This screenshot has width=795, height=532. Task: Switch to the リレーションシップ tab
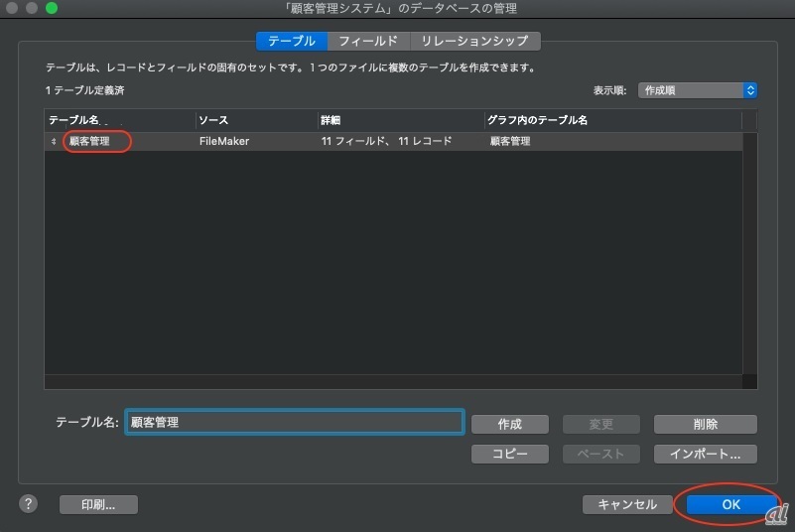[x=474, y=41]
